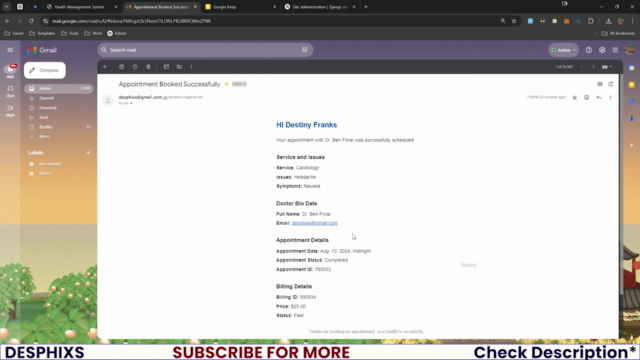Open browser extensions puzzle icon
The width and height of the screenshot is (640, 360).
tap(591, 21)
